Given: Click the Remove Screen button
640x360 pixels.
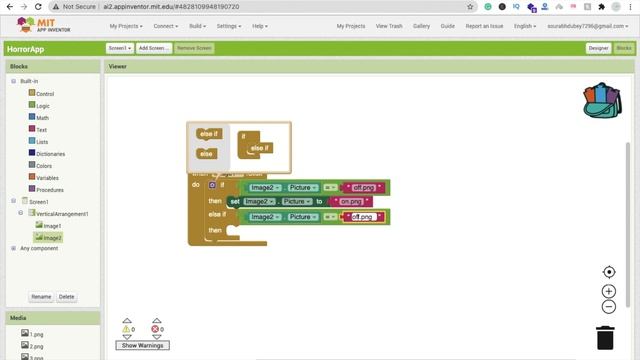Looking at the screenshot, I should tap(194, 48).
